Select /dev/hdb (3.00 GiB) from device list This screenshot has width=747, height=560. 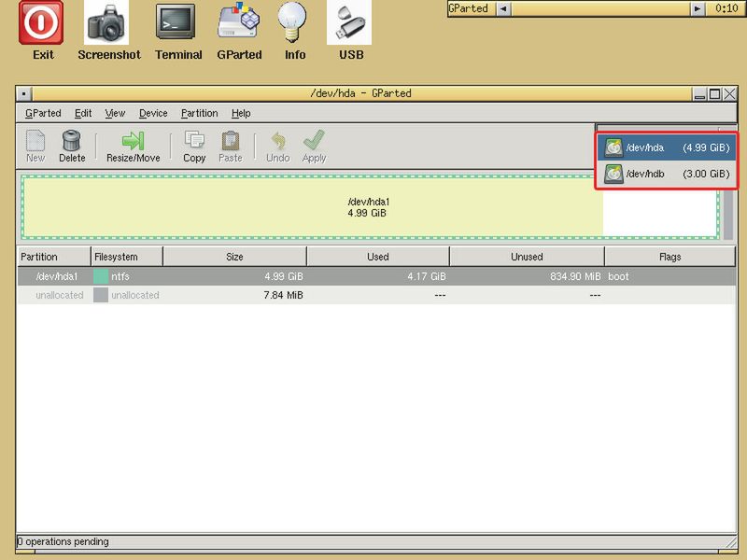tap(667, 174)
